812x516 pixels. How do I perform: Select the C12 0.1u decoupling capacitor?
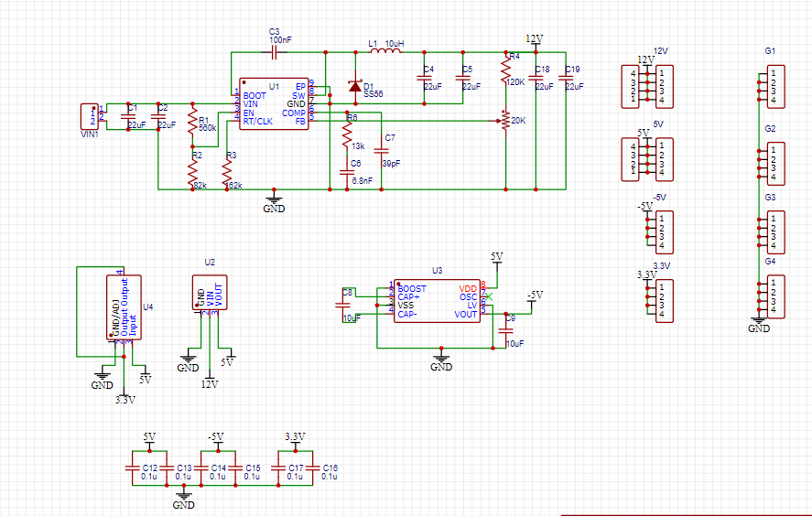[133, 468]
